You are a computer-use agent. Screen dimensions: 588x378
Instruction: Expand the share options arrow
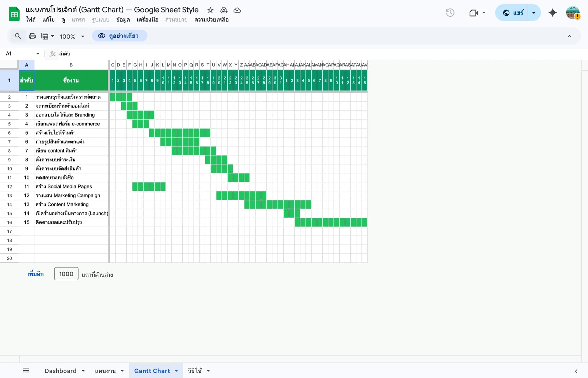534,13
